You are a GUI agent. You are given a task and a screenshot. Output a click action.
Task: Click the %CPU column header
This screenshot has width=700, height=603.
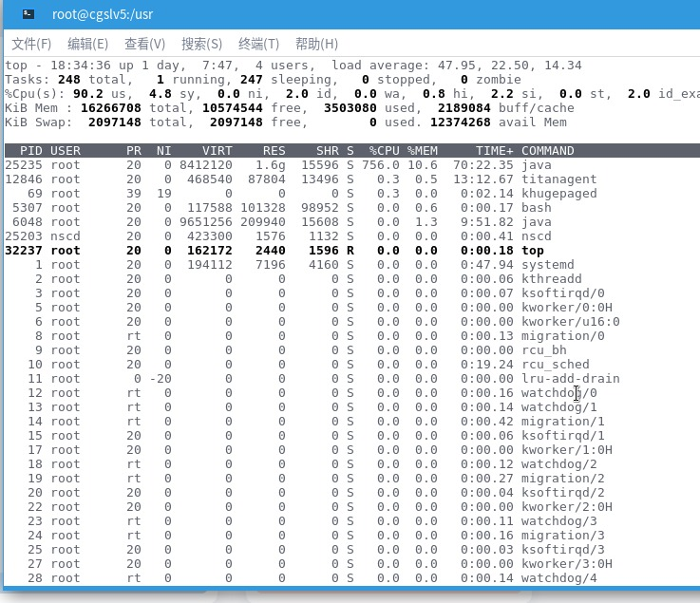(385, 151)
